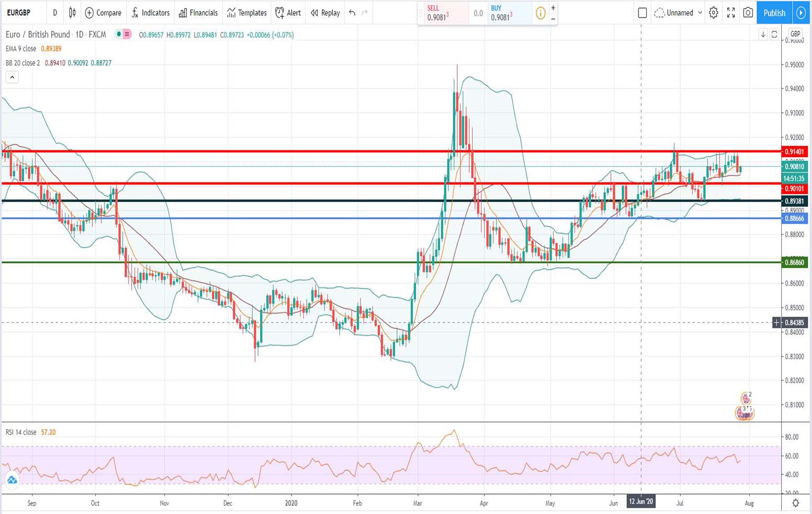
Task: Toggle the market status pill beside FXCM
Action: [x=123, y=34]
